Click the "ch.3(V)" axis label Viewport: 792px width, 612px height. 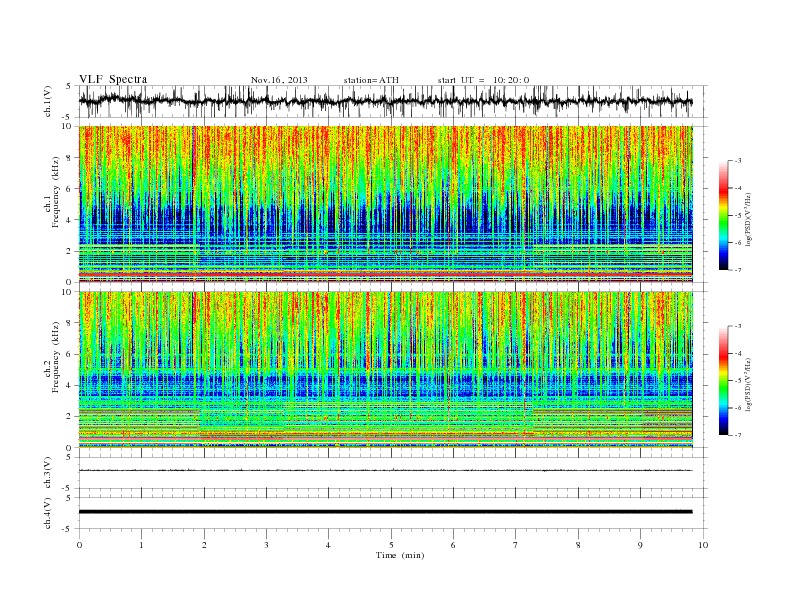coord(47,473)
